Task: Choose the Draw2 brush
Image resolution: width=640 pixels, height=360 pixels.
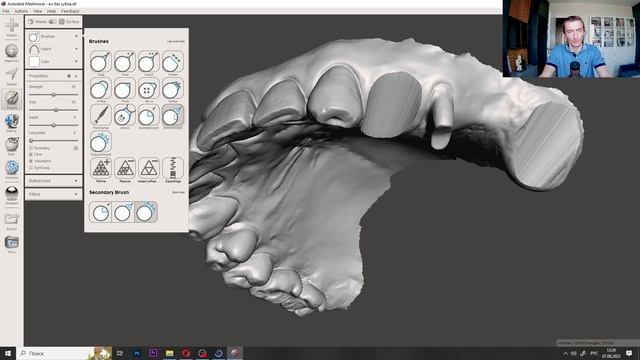Action: point(149,62)
